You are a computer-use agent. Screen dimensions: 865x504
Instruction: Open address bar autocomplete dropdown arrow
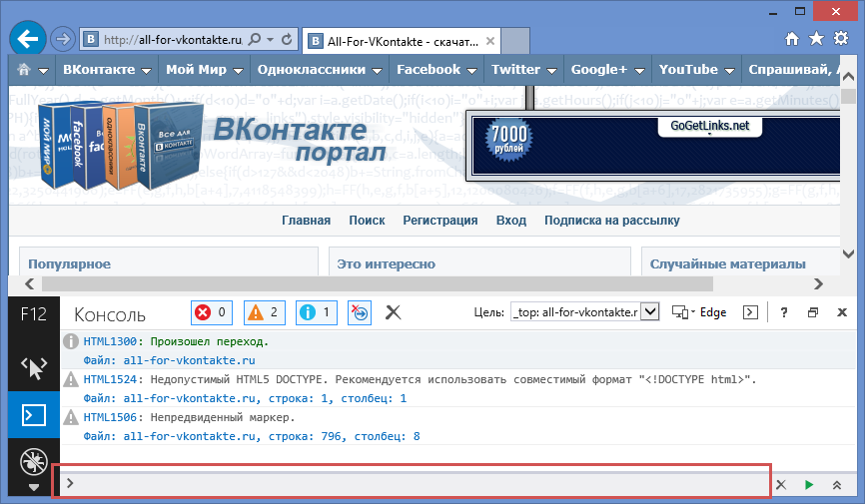pos(271,40)
